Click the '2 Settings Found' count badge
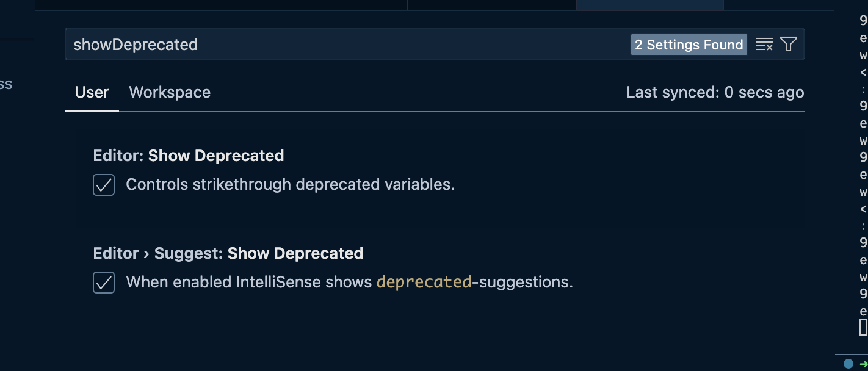The image size is (868, 371). coord(689,45)
